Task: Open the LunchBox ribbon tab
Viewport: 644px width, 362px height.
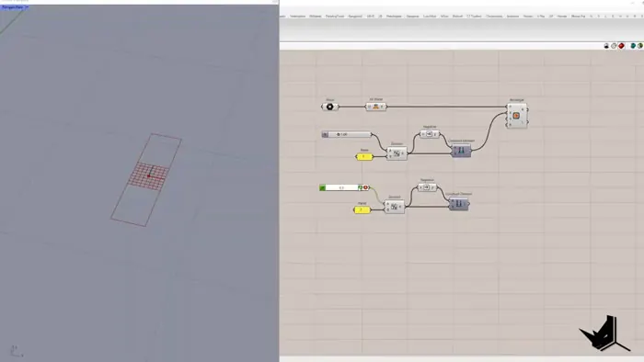Action: pyautogui.click(x=430, y=17)
